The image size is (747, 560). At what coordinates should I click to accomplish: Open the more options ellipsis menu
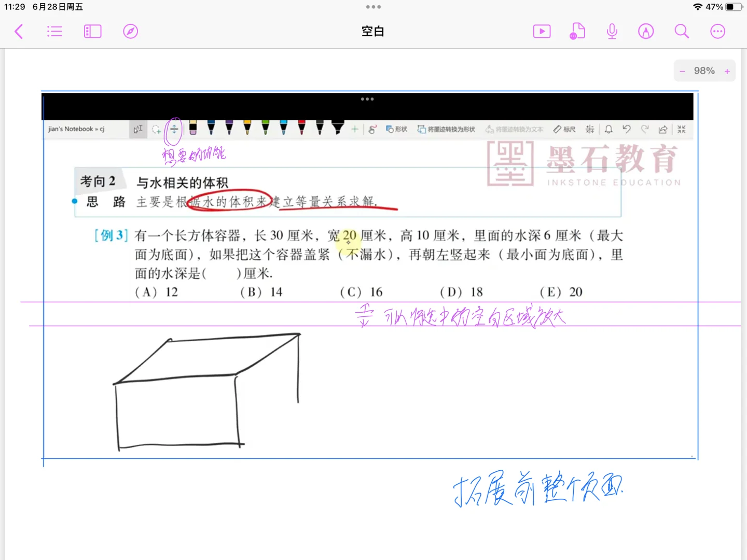(717, 31)
